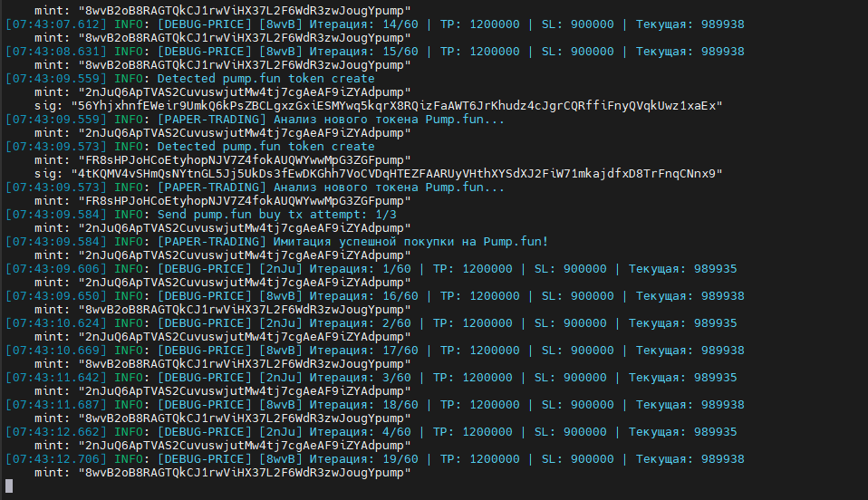Screen dimensions: 868x500
Task: Select the text 'Итерация: 19/60'
Action: [363, 458]
